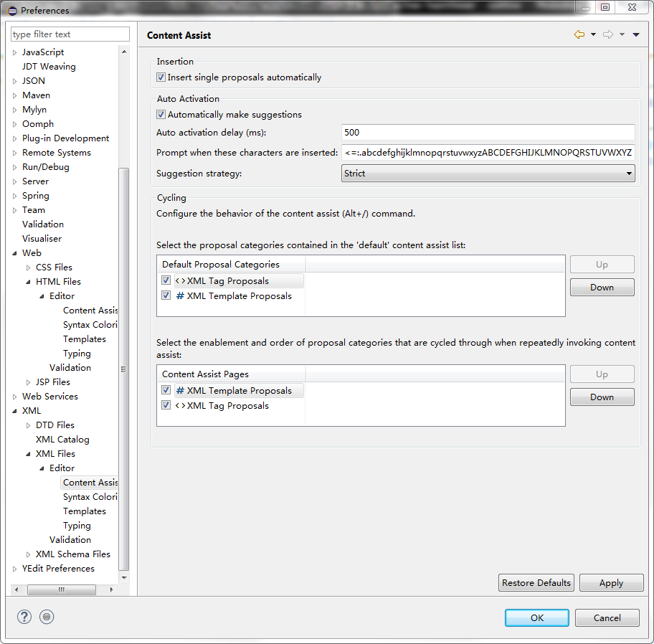Open the help question mark icon
The width and height of the screenshot is (654, 644).
point(24,617)
